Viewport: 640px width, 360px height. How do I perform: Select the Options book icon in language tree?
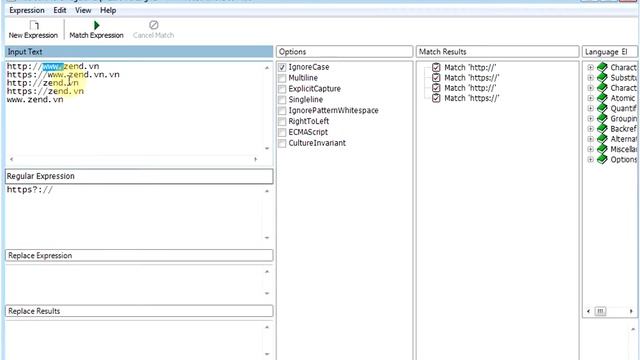(602, 159)
